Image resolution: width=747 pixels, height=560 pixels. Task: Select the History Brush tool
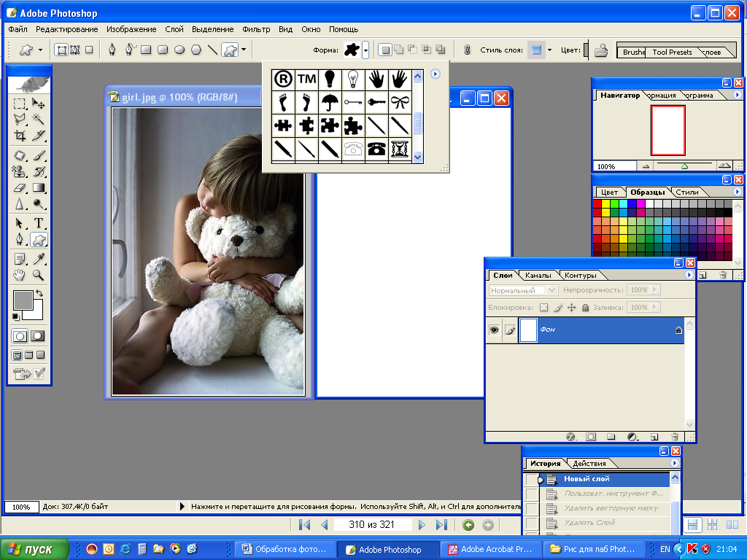tap(38, 171)
